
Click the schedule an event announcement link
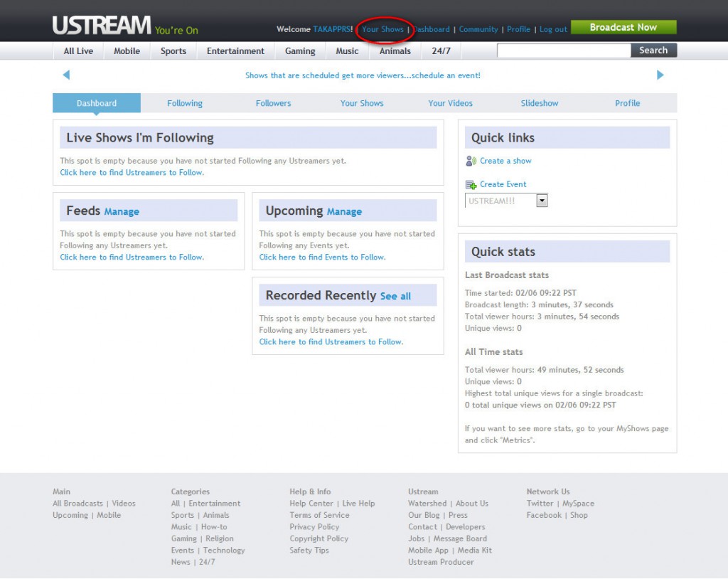363,75
